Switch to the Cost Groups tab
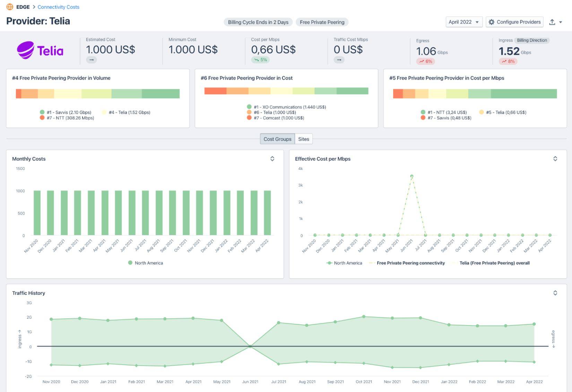Viewport: 572px width, 392px height. pyautogui.click(x=277, y=139)
